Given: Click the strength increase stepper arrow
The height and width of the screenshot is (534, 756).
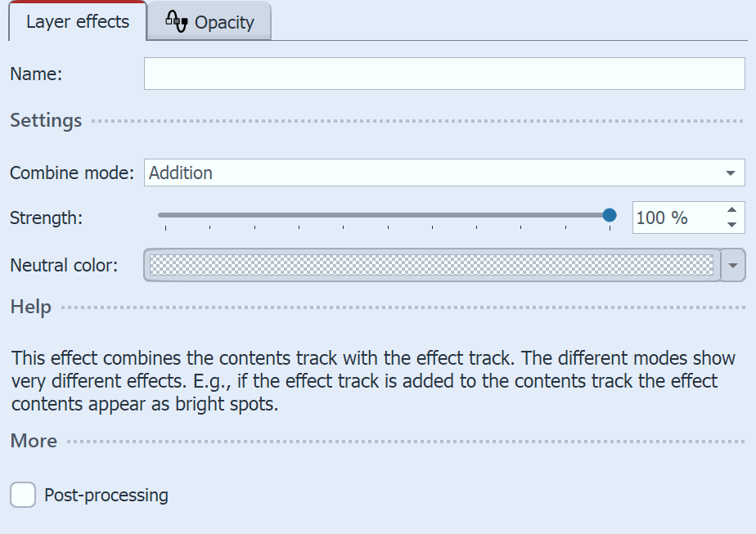Looking at the screenshot, I should (x=731, y=210).
